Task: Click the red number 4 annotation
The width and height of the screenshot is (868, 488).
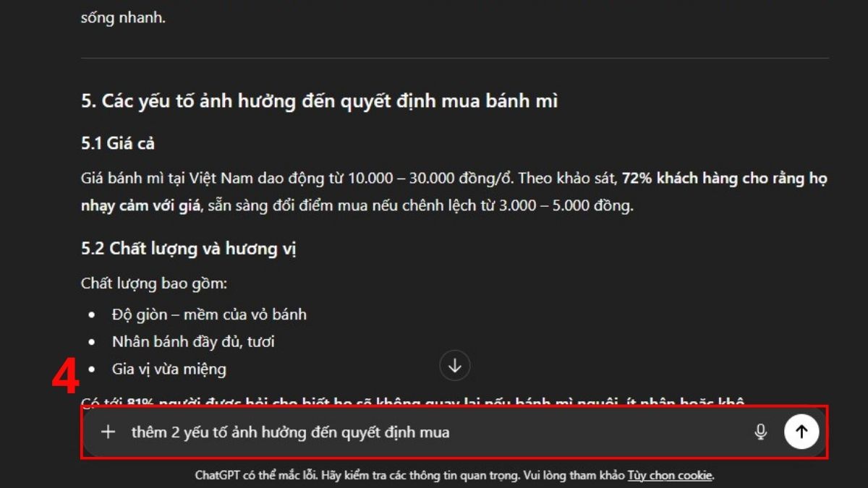Action: coord(66,377)
